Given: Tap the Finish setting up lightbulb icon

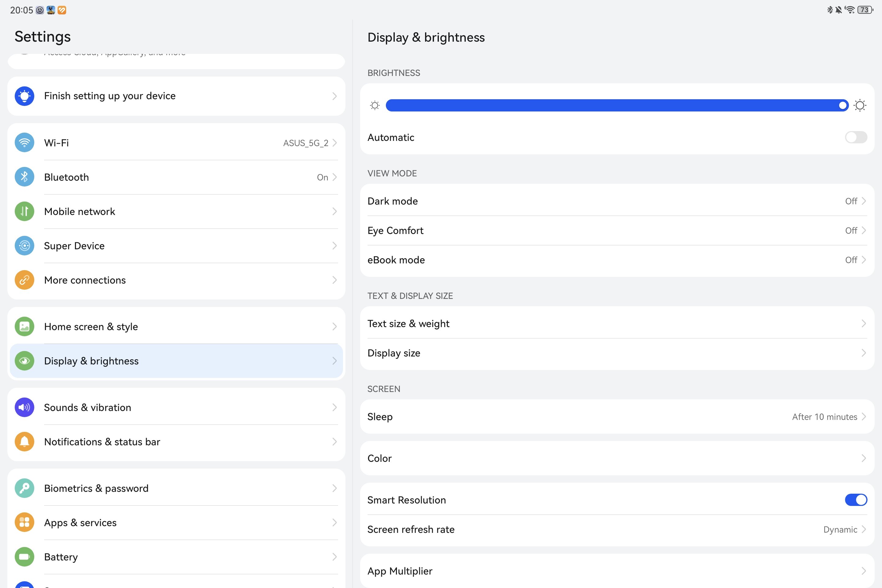Looking at the screenshot, I should (x=24, y=96).
